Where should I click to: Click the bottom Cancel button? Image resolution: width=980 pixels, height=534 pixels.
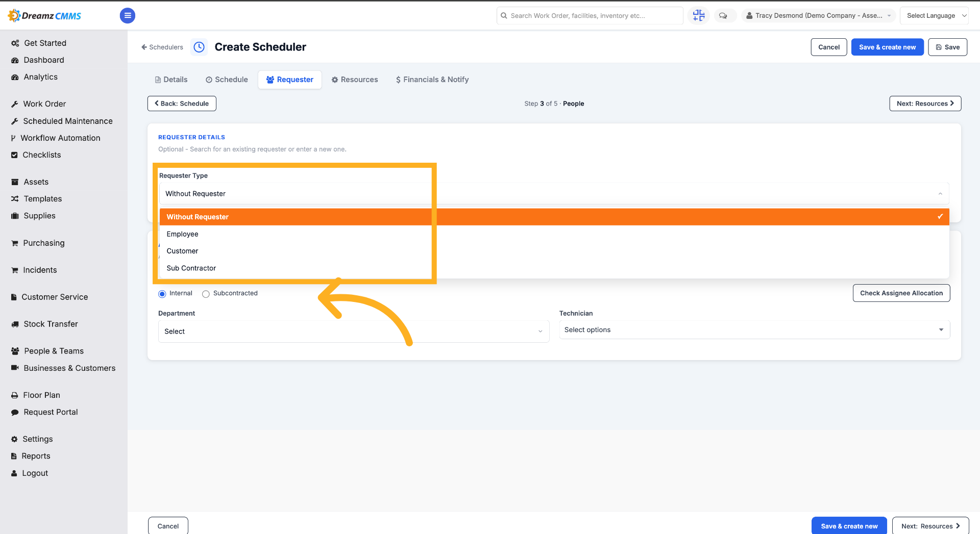(x=168, y=526)
